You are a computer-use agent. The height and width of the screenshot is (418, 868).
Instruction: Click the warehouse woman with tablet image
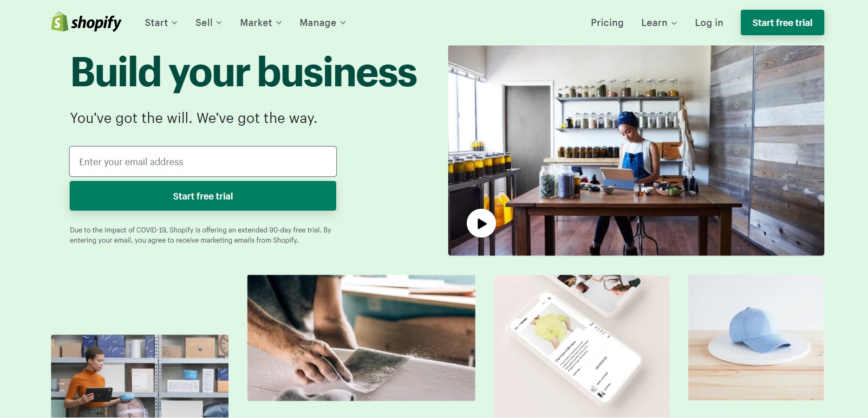point(140,376)
